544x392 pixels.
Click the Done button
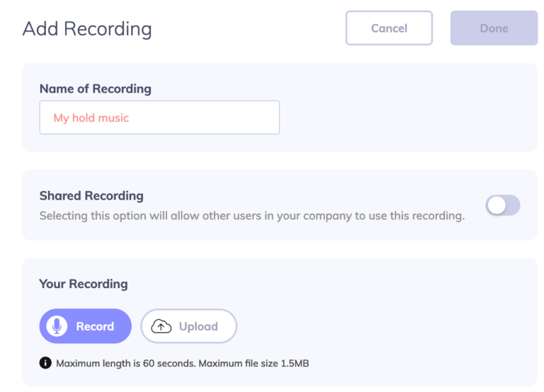click(494, 28)
